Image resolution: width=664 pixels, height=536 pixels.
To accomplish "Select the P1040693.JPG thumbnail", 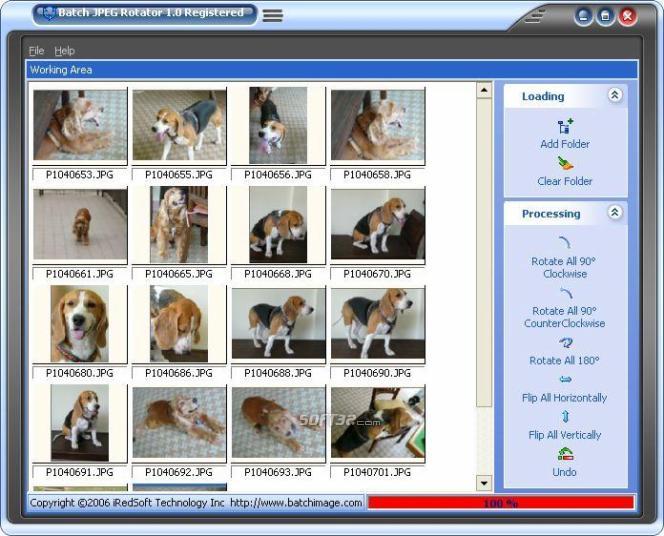I will (x=278, y=423).
